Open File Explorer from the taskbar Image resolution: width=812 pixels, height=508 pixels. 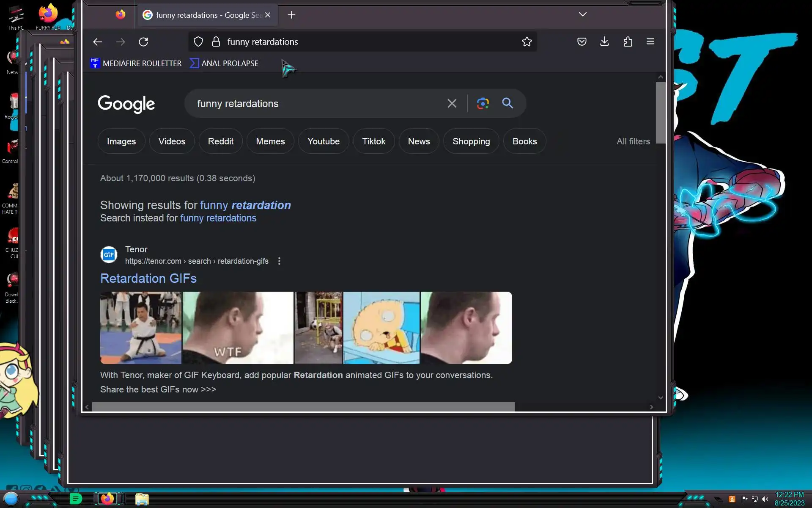(142, 499)
